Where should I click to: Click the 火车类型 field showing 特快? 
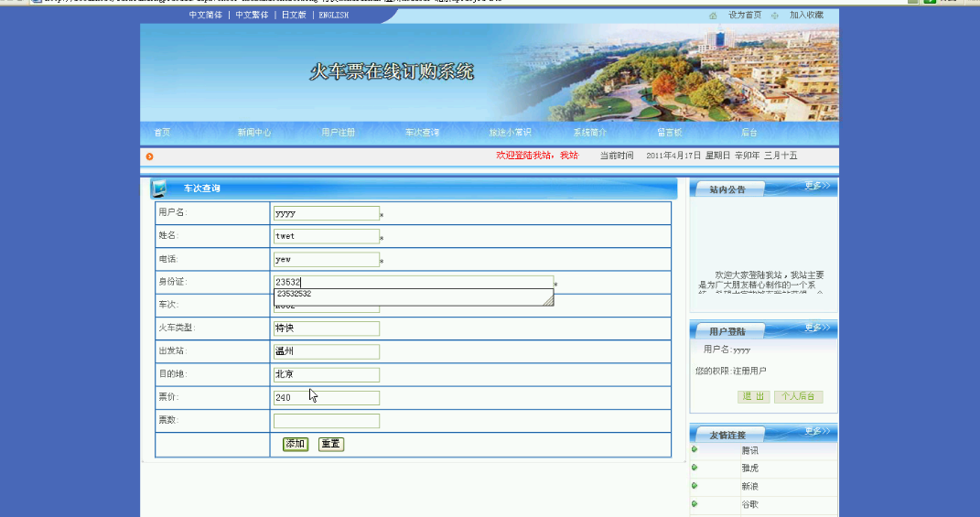(327, 329)
